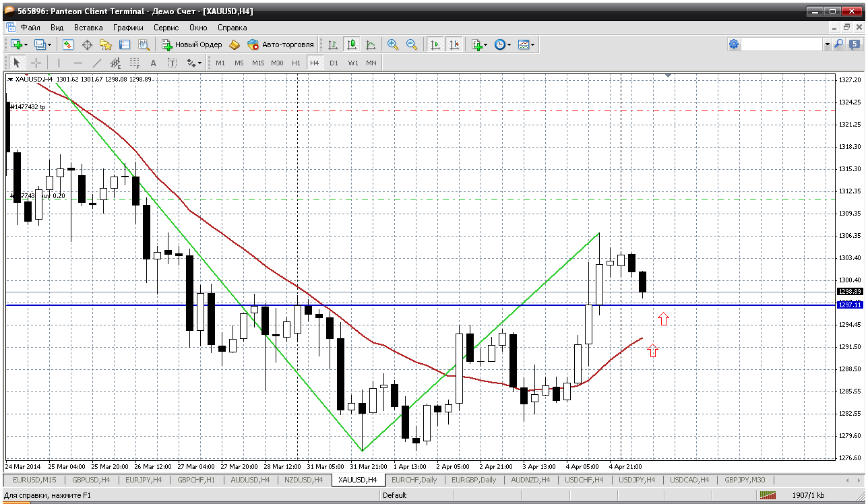Click the Новый Ордер button
This screenshot has height=504, width=868.
coord(191,44)
